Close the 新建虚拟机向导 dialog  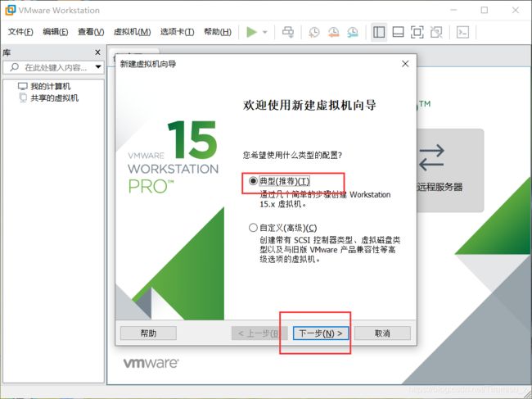(405, 64)
